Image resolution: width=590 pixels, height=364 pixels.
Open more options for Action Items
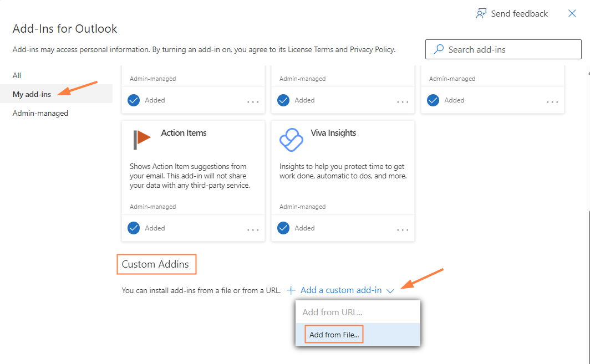click(253, 230)
